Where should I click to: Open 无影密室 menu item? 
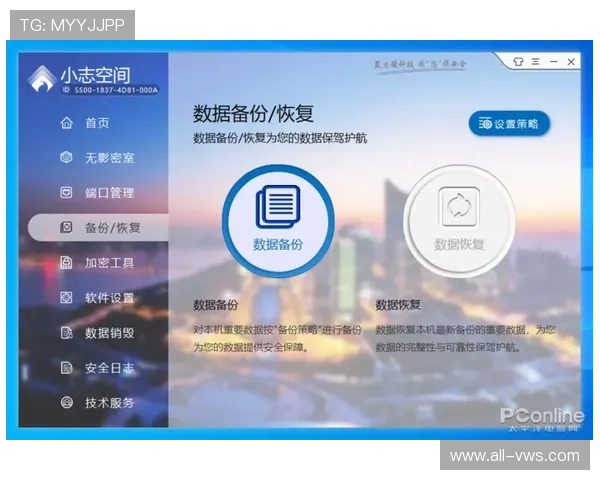click(x=109, y=158)
